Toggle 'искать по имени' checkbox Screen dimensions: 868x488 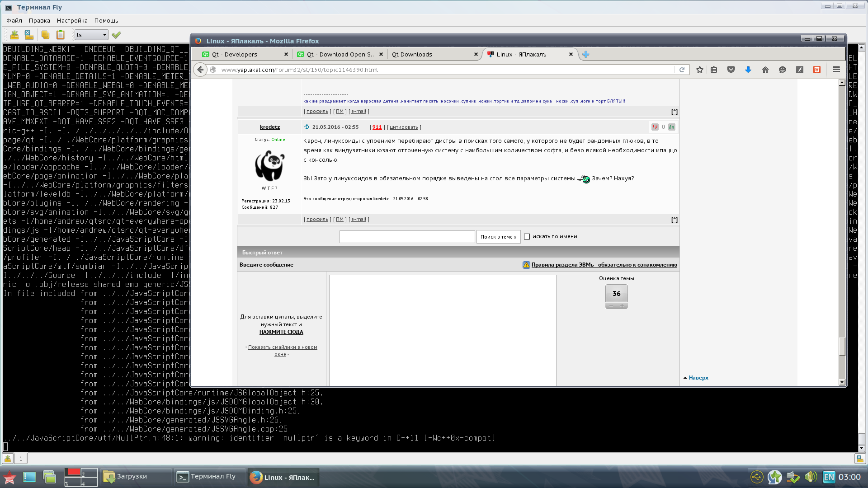click(x=527, y=236)
